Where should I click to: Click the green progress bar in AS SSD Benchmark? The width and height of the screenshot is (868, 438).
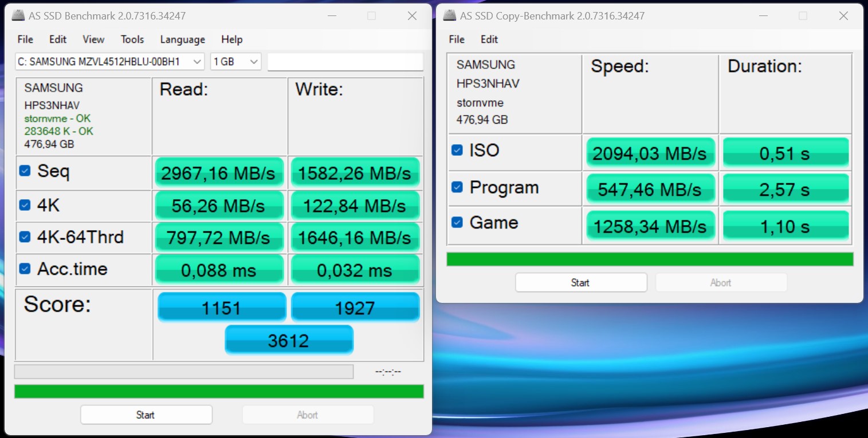(219, 391)
